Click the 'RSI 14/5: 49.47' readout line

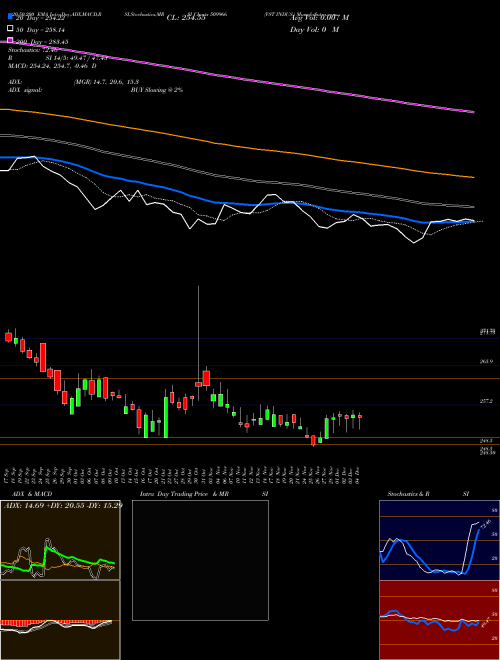coord(58,58)
